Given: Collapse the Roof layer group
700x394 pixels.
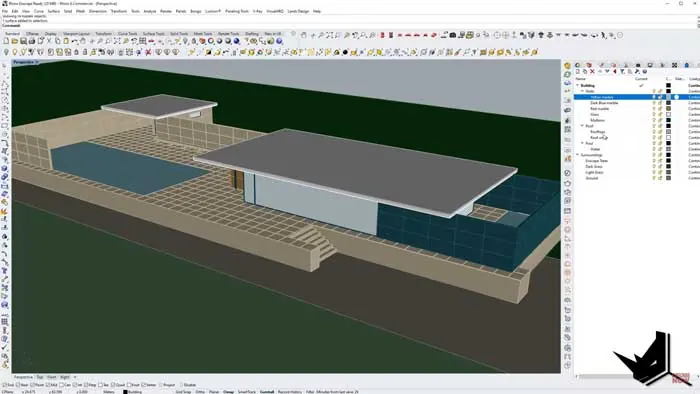Looking at the screenshot, I should tap(582, 126).
